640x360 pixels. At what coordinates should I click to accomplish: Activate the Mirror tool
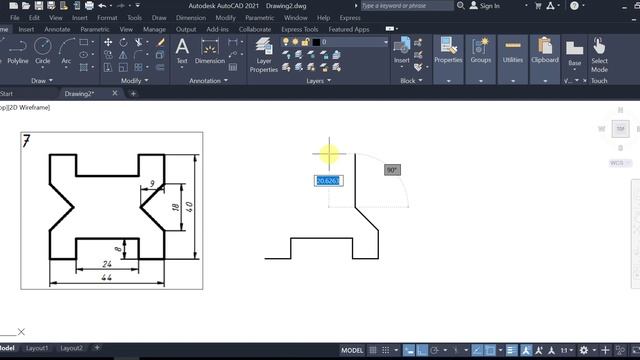[x=123, y=55]
